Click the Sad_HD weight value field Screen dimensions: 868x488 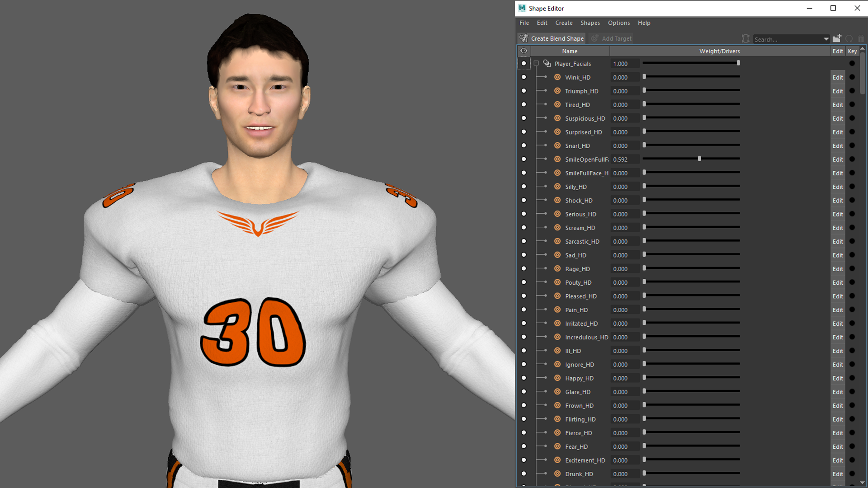[625, 255]
